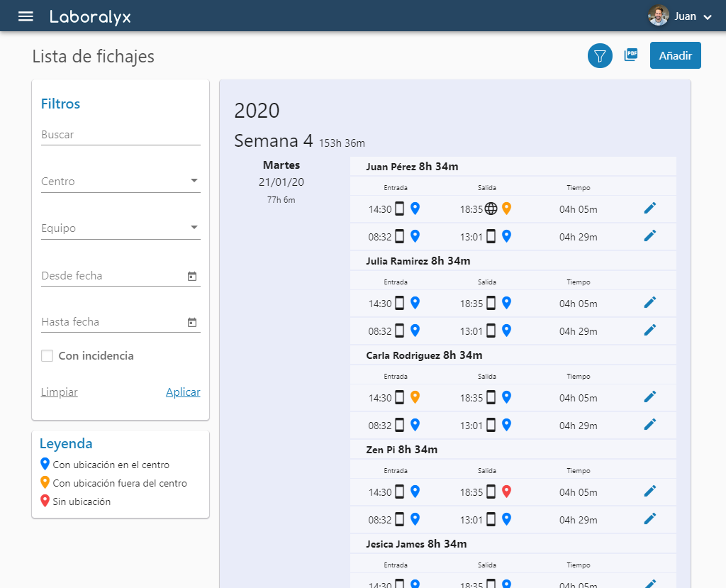Open the Equipo dropdown
This screenshot has height=588, width=726.
tap(121, 228)
